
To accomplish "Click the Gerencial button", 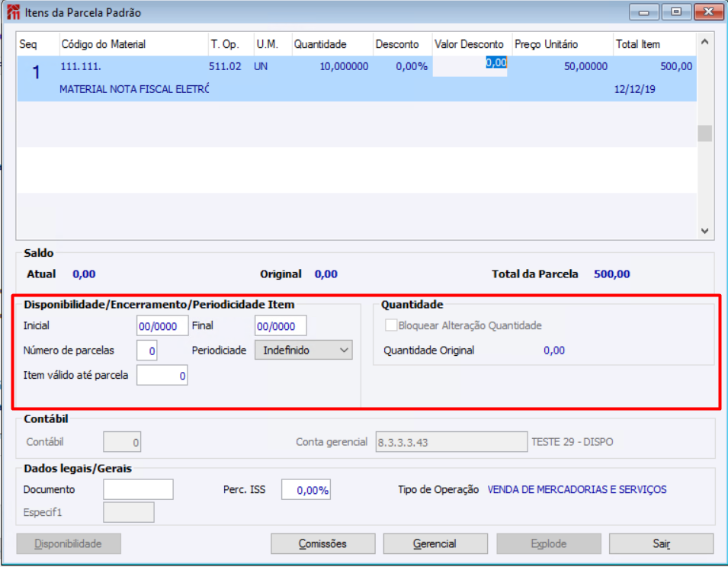I will (435, 544).
